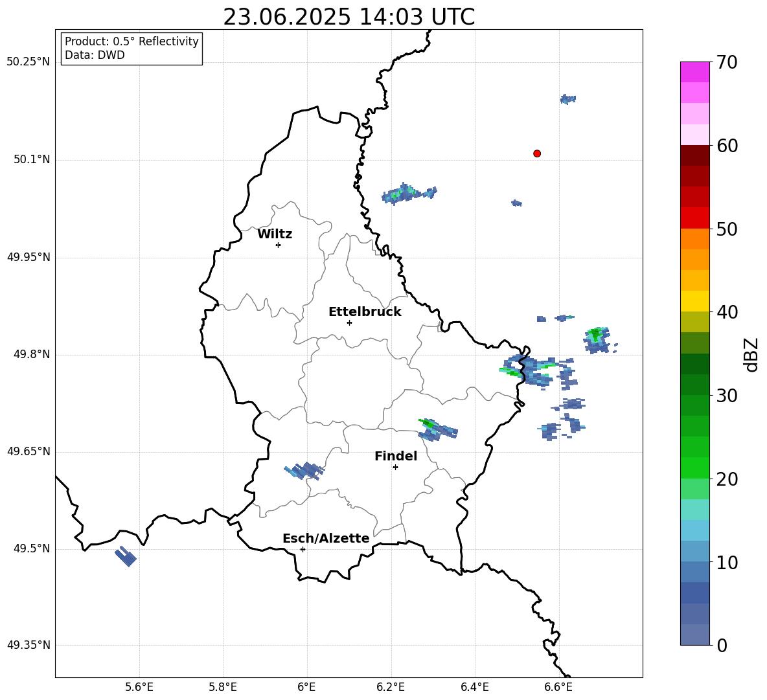This screenshot has width=767, height=700.
Task: Click the yellow colorbar swatch at 40
Action: (695, 301)
